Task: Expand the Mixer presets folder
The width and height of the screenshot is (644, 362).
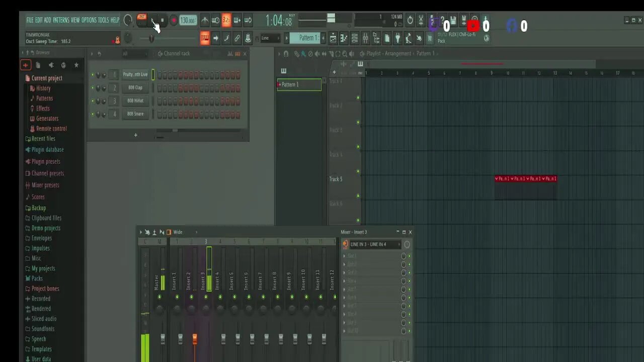Action: pos(45,185)
